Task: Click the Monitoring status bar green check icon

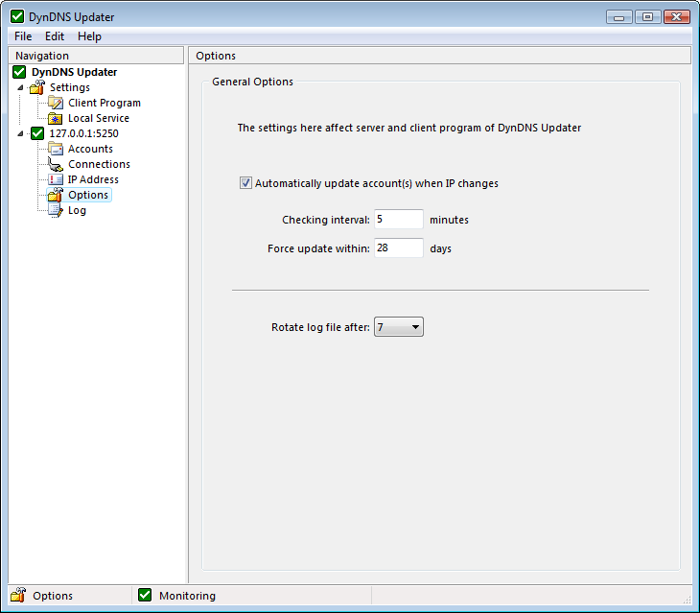Action: [x=146, y=596]
